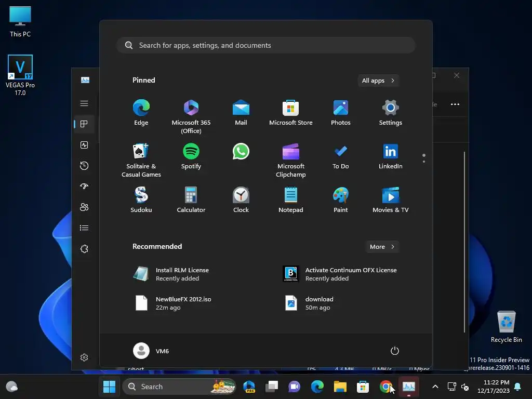Open Google Chrome from the taskbar
Image resolution: width=532 pixels, height=399 pixels.
pyautogui.click(x=386, y=387)
